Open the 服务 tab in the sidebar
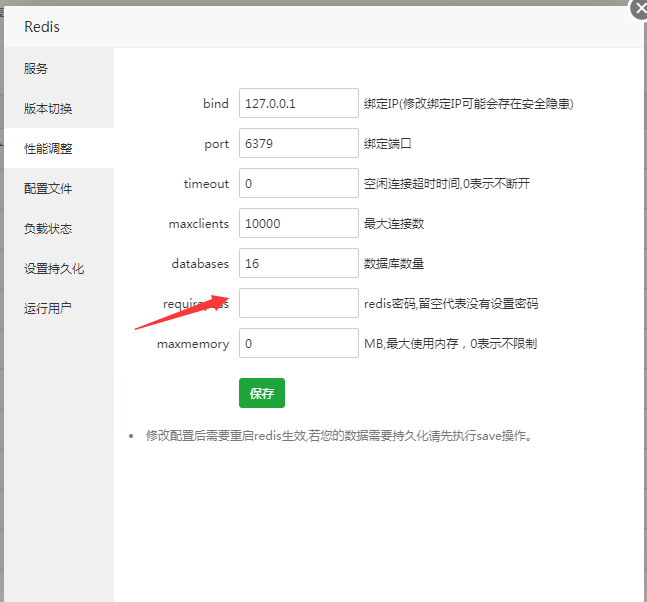This screenshot has height=602, width=647. [59, 68]
